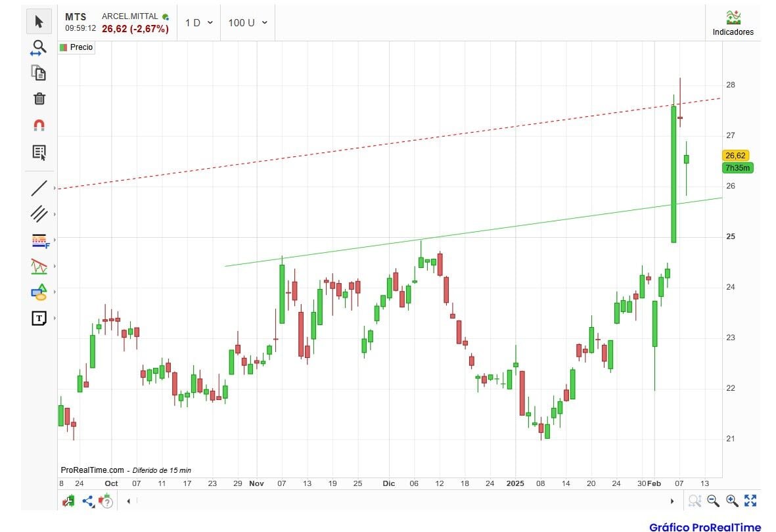This screenshot has height=532, width=776.
Task: Open the object list with cursor icon
Action: point(39,152)
